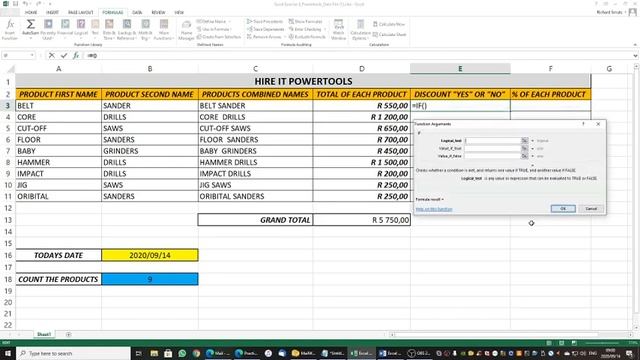This screenshot has width=640, height=360.
Task: Select column E header
Action: (x=460, y=69)
